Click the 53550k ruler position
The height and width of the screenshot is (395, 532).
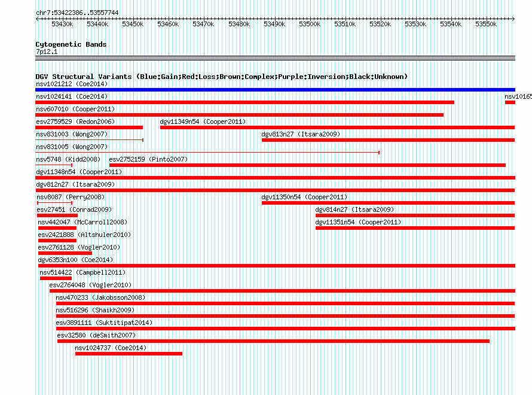pos(486,24)
